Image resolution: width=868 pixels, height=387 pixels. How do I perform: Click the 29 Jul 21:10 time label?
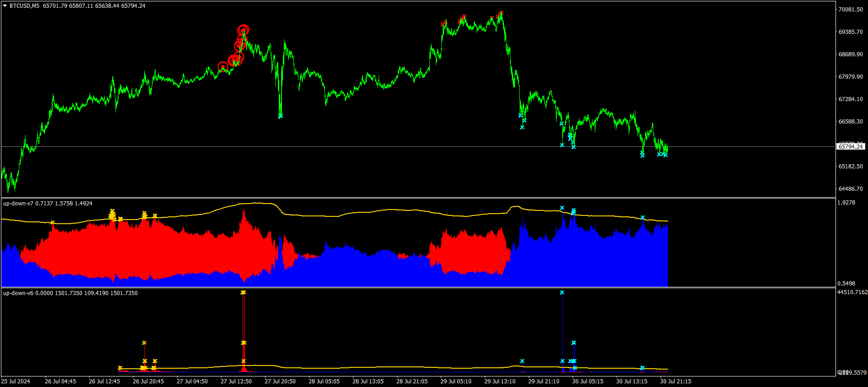544,382
